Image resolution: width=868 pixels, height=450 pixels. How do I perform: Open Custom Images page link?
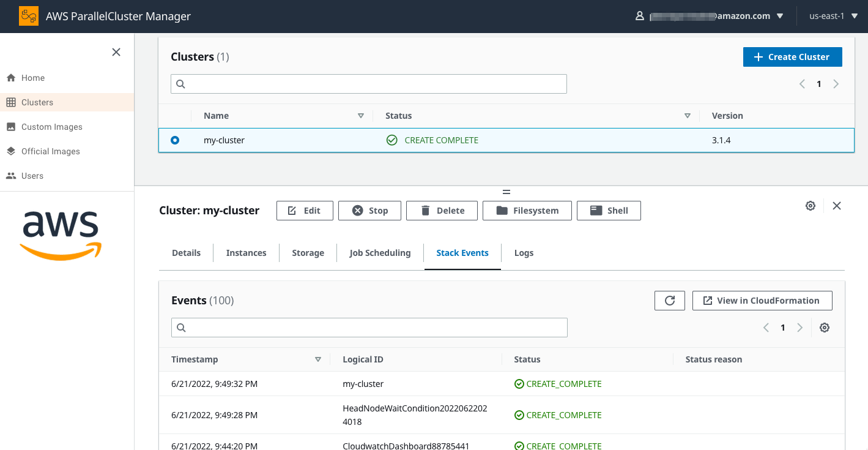pyautogui.click(x=52, y=127)
